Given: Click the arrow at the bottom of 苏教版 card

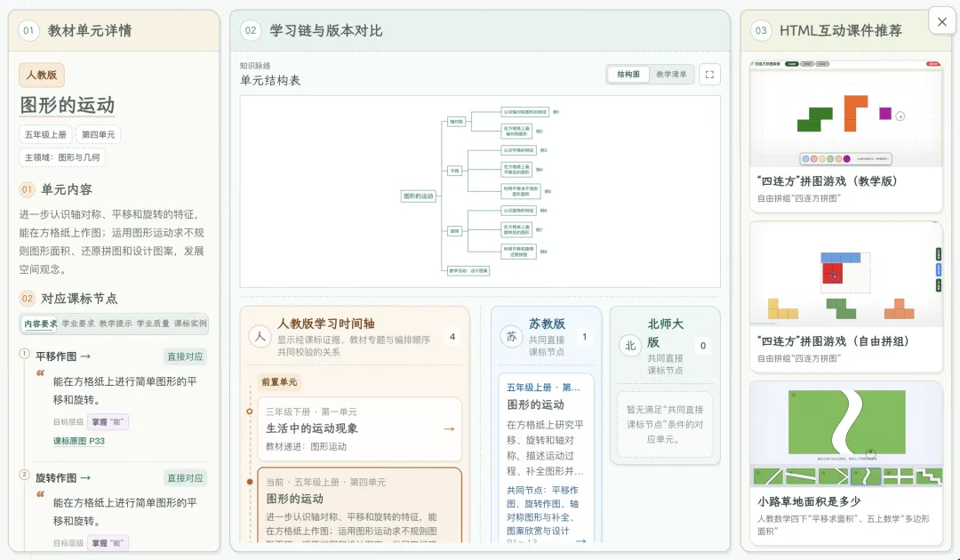Looking at the screenshot, I should click(x=580, y=540).
